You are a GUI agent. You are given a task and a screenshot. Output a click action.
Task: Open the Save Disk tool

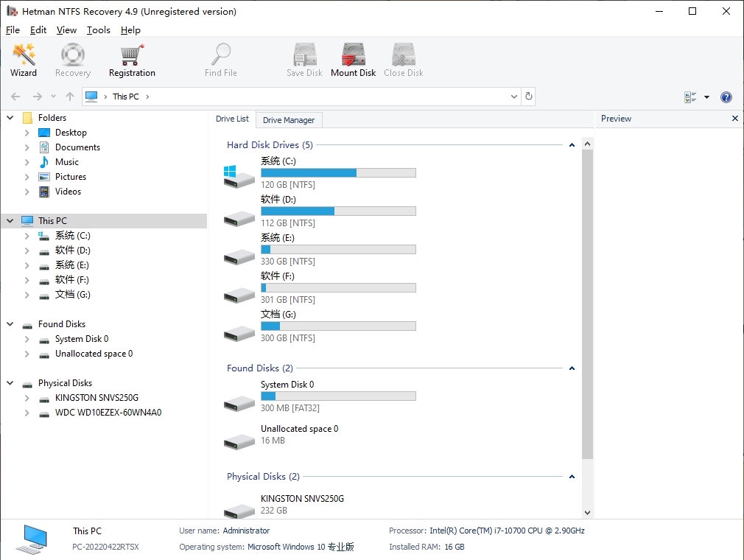[x=304, y=59]
